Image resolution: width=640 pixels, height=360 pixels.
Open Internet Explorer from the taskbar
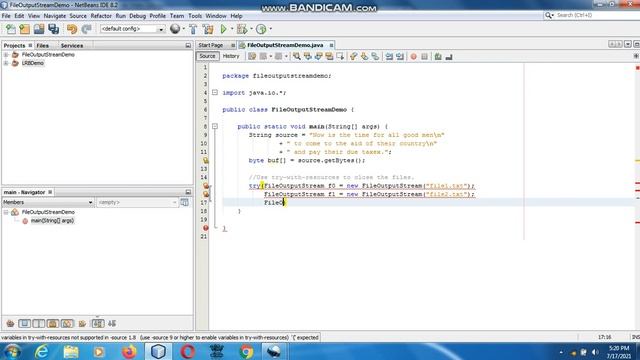42,351
